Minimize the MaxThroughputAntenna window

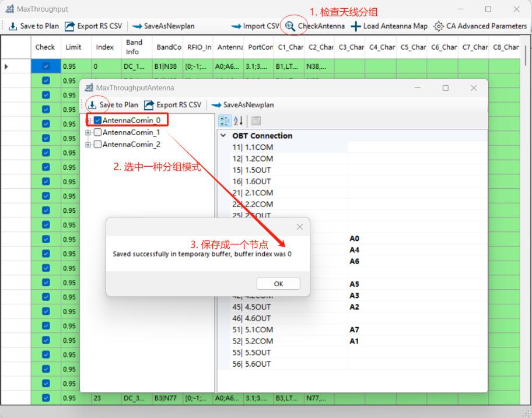[418, 88]
